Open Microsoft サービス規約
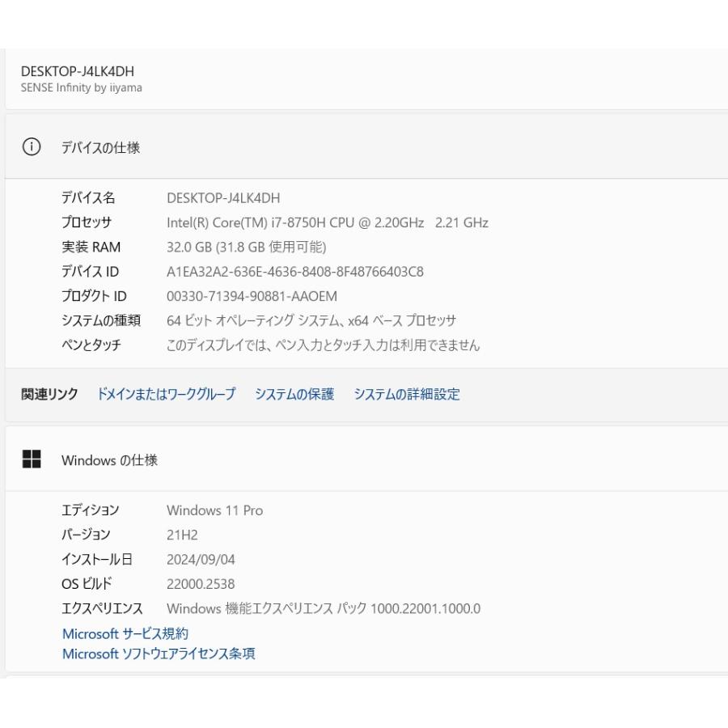Screen dimensions: 728x728 click(125, 633)
